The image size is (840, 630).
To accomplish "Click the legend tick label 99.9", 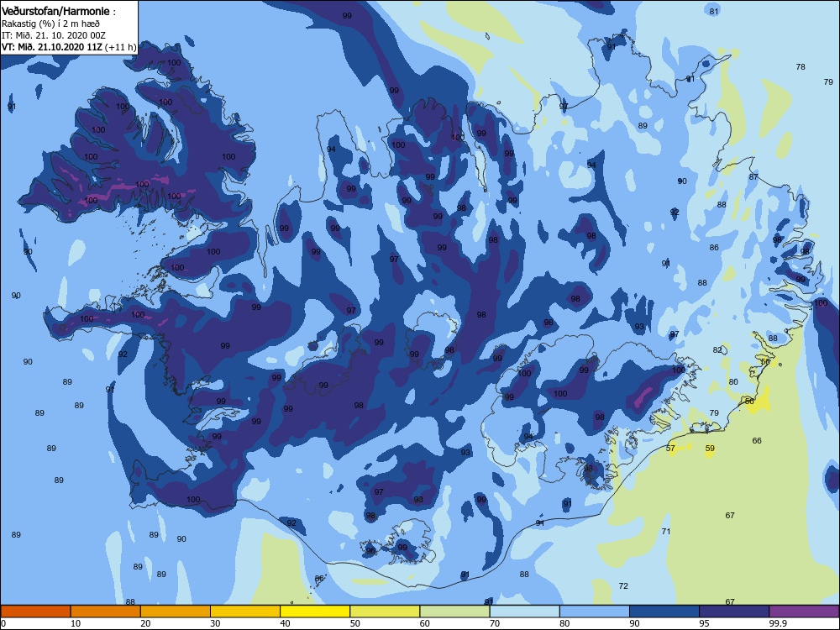I will coord(778,623).
